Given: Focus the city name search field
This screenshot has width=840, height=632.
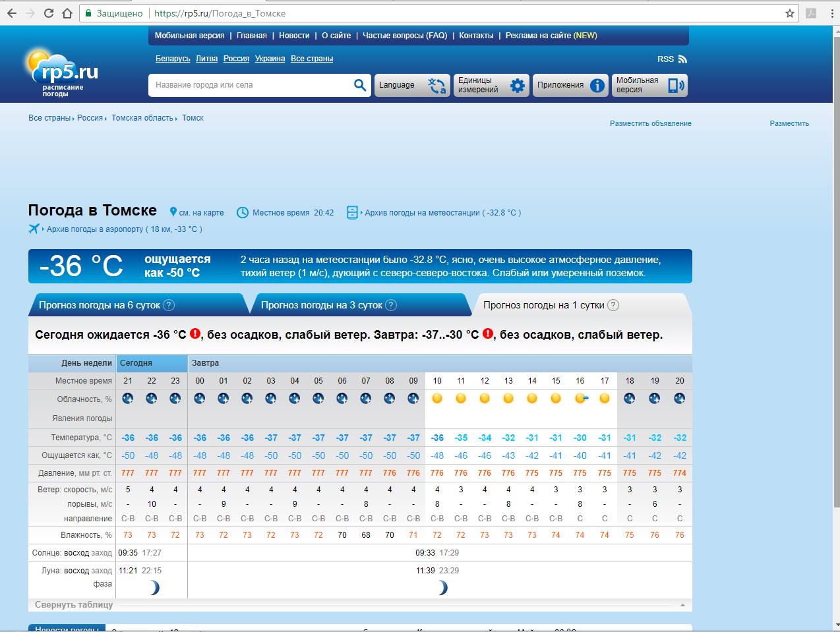Looking at the screenshot, I should (251, 85).
